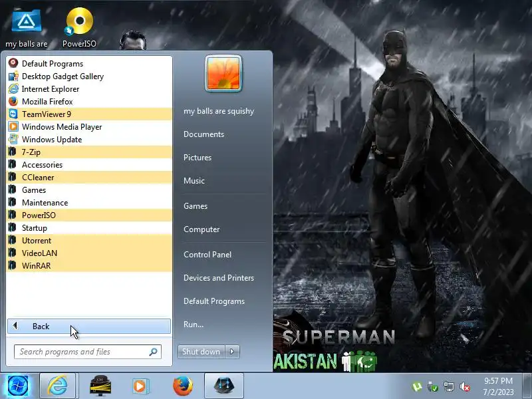Open the 'my balls are squishy' user folder link
This screenshot has width=532, height=399.
coord(219,111)
